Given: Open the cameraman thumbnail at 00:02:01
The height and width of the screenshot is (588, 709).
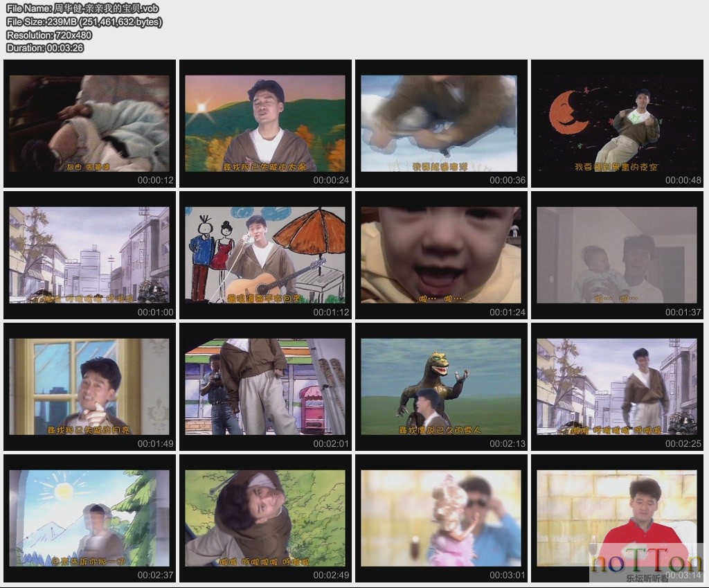Looking at the screenshot, I should [x=265, y=387].
